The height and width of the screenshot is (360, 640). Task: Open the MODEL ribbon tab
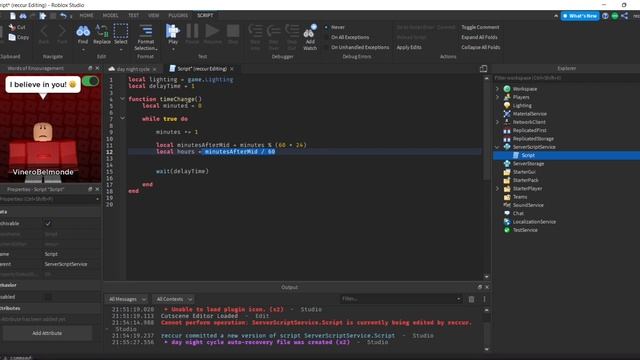click(x=110, y=16)
